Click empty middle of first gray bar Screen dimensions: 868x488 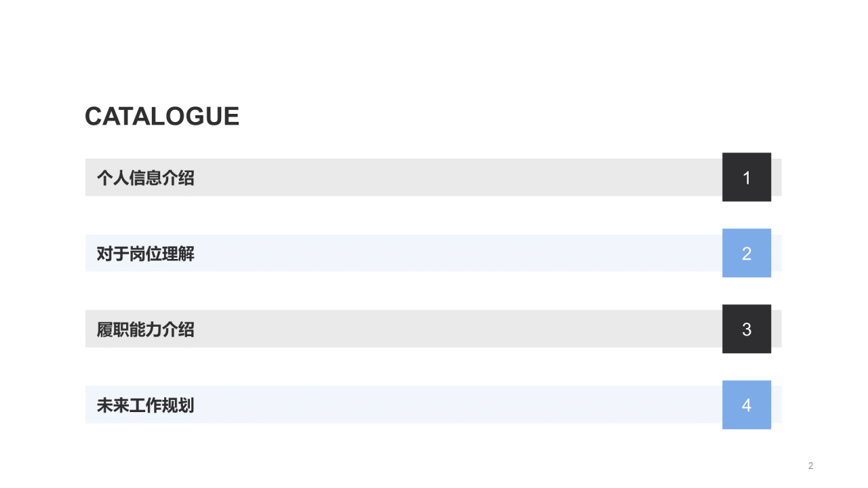458,178
